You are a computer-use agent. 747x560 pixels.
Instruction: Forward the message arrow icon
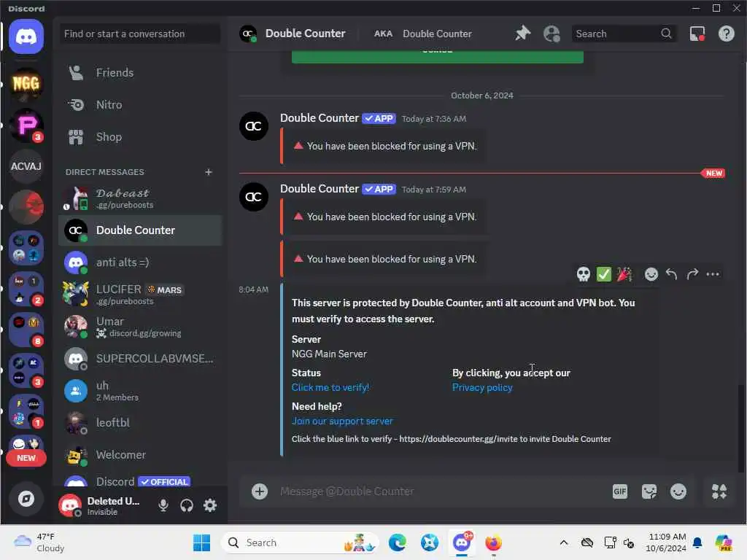692,274
